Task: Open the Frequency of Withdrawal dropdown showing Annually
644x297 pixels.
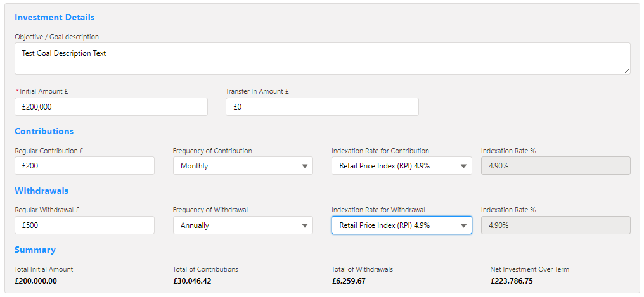Action: (x=243, y=225)
